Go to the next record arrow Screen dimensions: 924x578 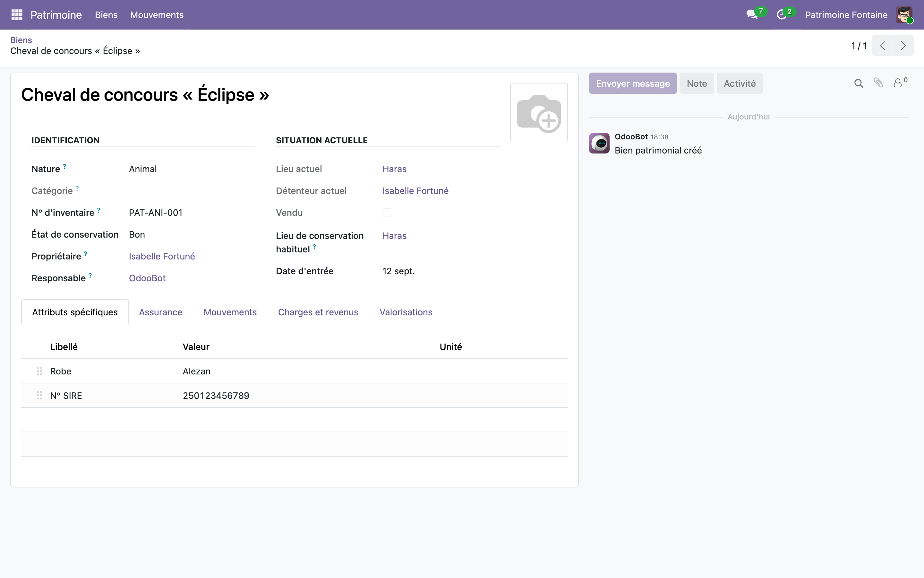pyautogui.click(x=903, y=46)
